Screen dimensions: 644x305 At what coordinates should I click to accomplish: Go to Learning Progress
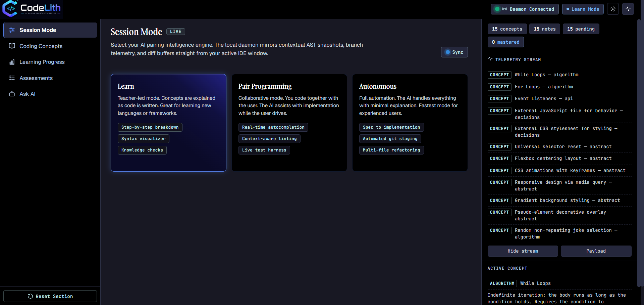click(x=50, y=62)
